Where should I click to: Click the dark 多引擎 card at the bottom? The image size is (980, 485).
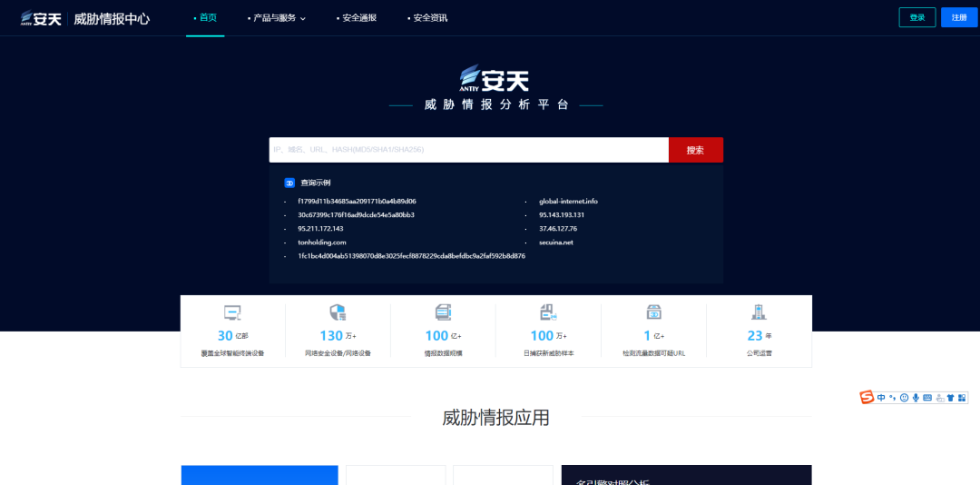pos(686,475)
